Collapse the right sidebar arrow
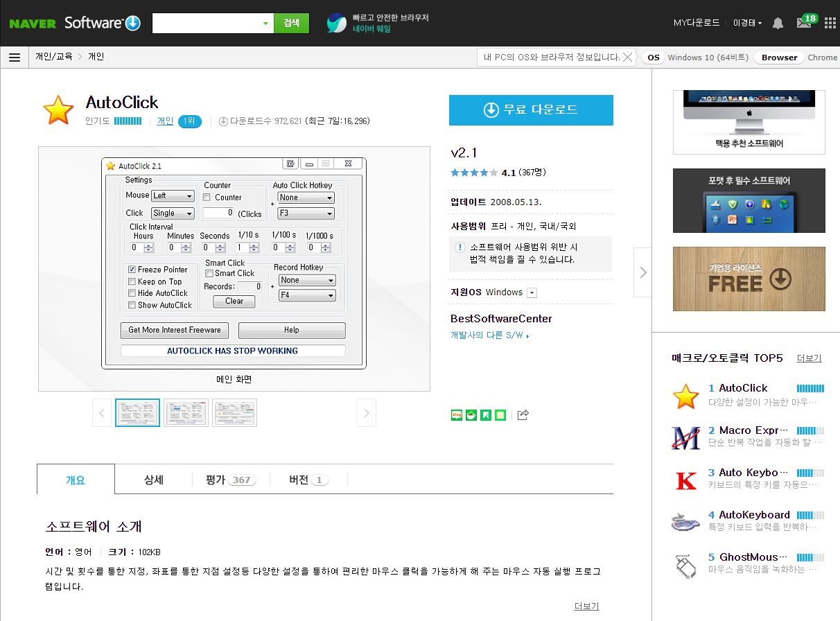This screenshot has width=840, height=621. (643, 272)
